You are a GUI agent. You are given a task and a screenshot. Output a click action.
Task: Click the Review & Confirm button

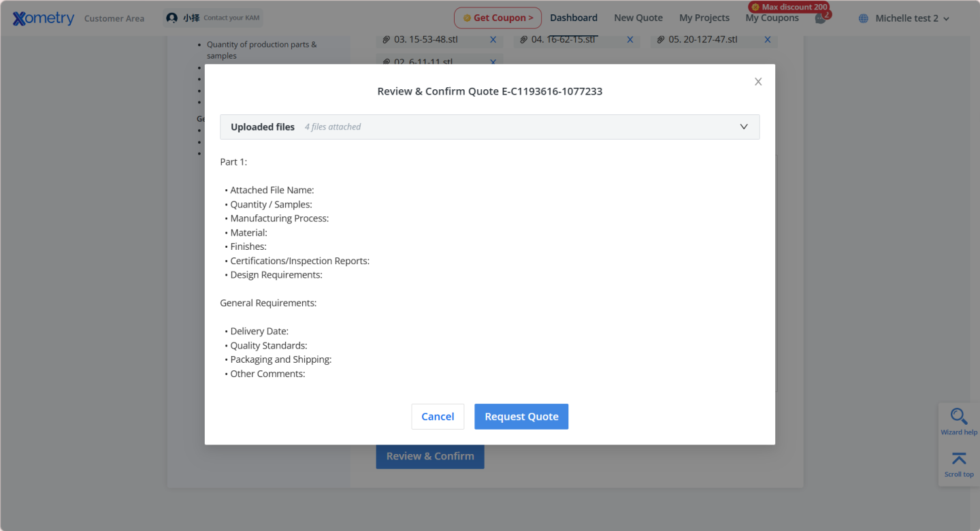[430, 456]
